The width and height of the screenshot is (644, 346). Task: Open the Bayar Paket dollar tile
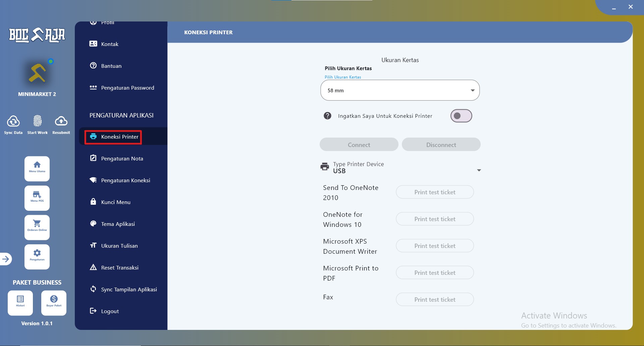[54, 303]
